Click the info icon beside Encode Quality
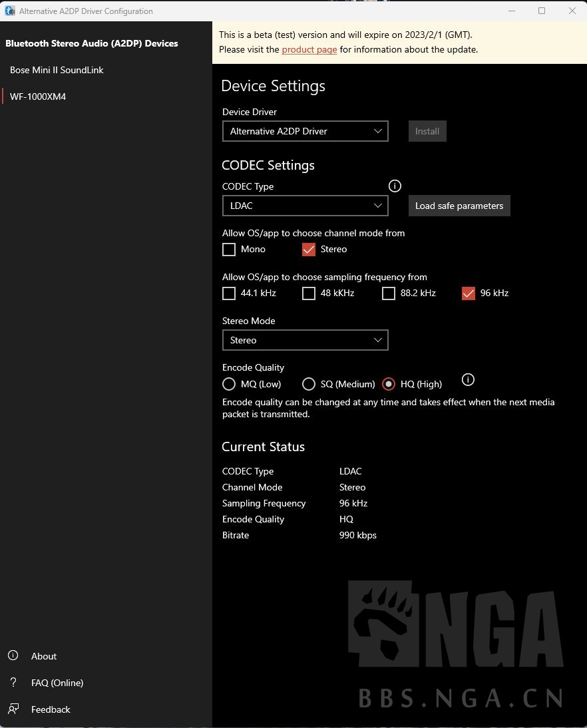The height and width of the screenshot is (728, 587). [x=468, y=380]
